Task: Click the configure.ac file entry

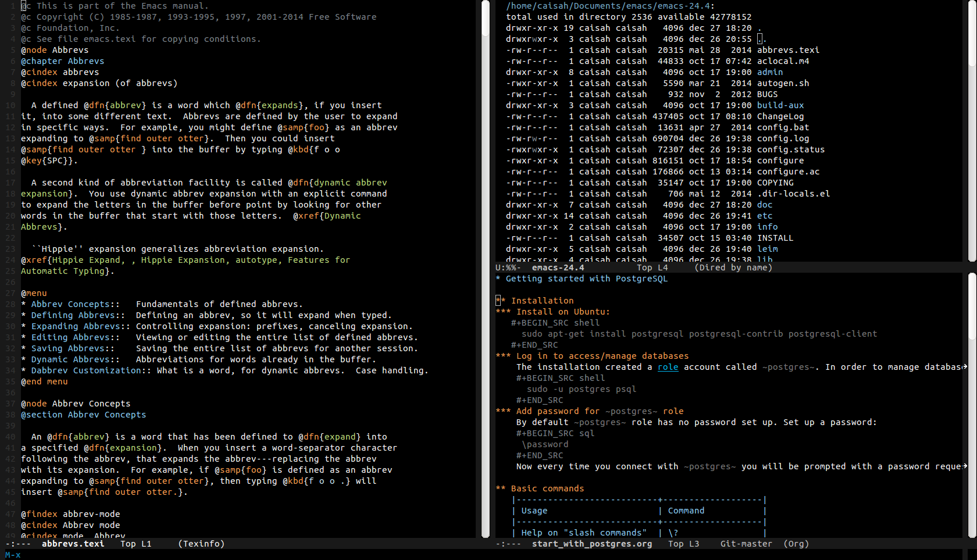Action: point(788,172)
